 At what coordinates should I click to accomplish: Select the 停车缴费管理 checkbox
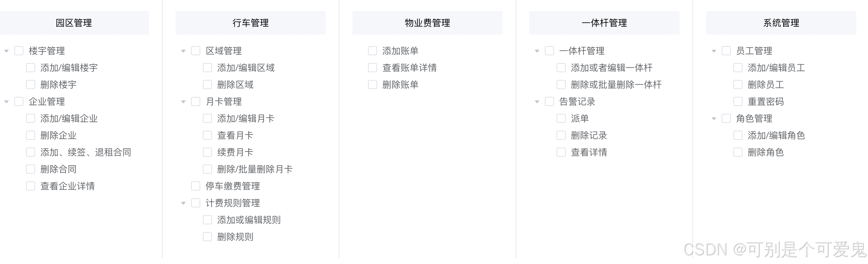pyautogui.click(x=195, y=186)
